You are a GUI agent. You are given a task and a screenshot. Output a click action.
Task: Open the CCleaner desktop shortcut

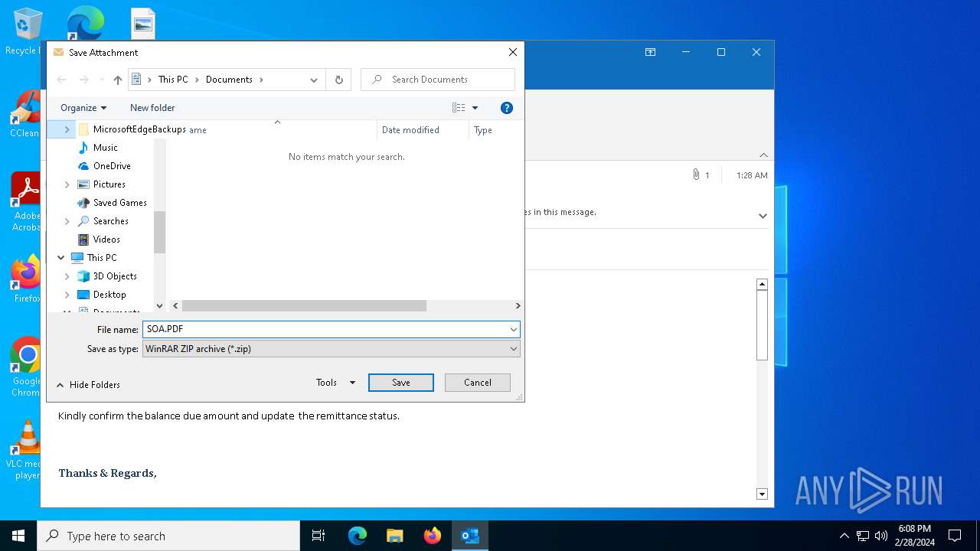[25, 115]
